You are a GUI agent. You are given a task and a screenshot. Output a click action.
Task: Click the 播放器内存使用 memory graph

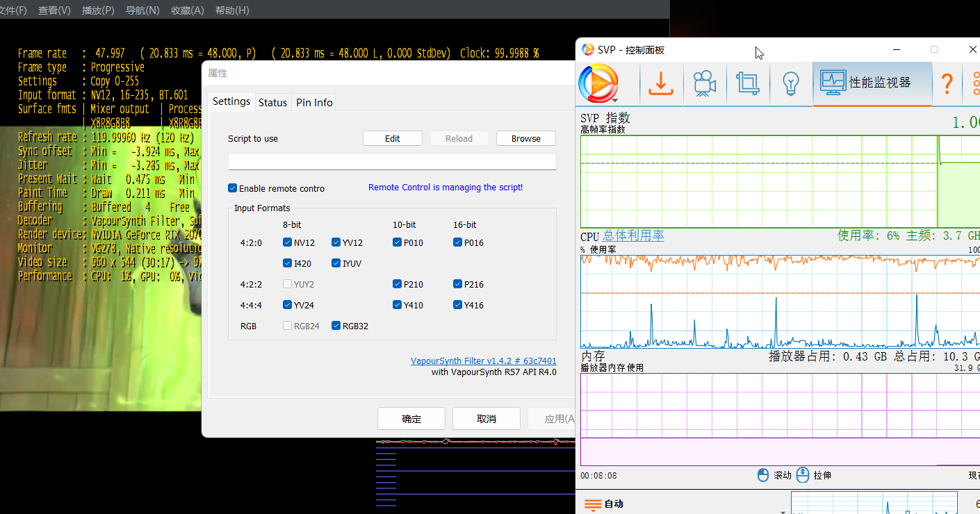(x=780, y=420)
